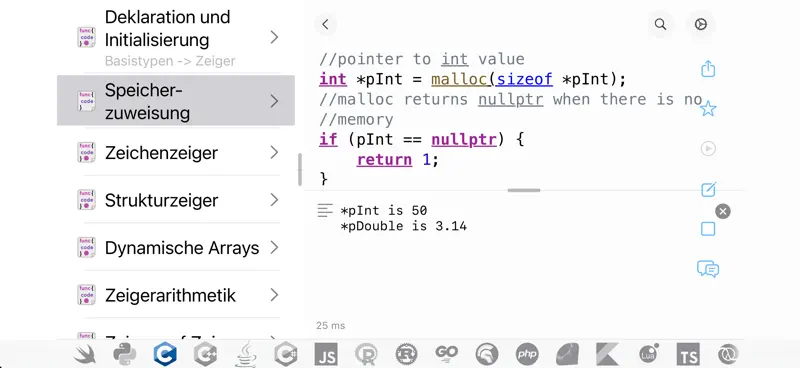The image size is (800, 368).
Task: Click code icon beside Zeigerarithmetik
Action: pyautogui.click(x=86, y=295)
